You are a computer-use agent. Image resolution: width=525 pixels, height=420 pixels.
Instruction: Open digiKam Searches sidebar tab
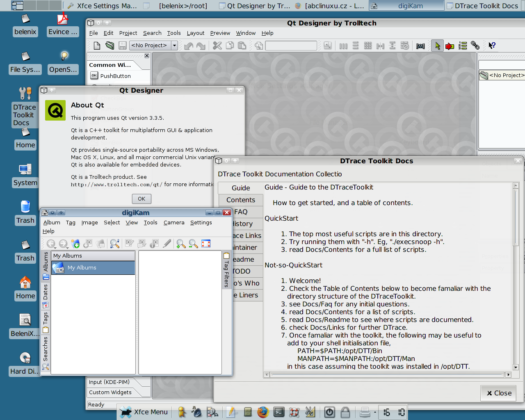tap(46, 353)
